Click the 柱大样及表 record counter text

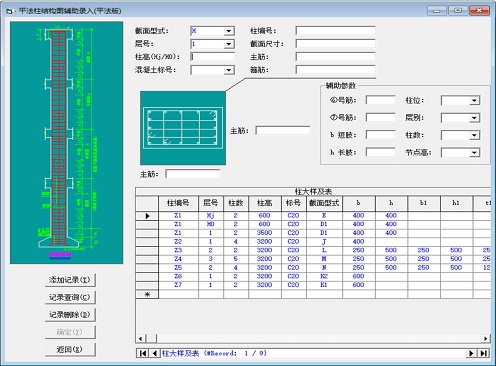(x=214, y=353)
